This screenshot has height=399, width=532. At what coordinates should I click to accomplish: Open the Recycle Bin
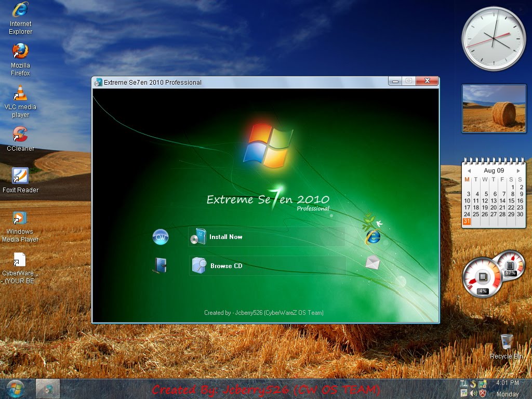pos(507,347)
